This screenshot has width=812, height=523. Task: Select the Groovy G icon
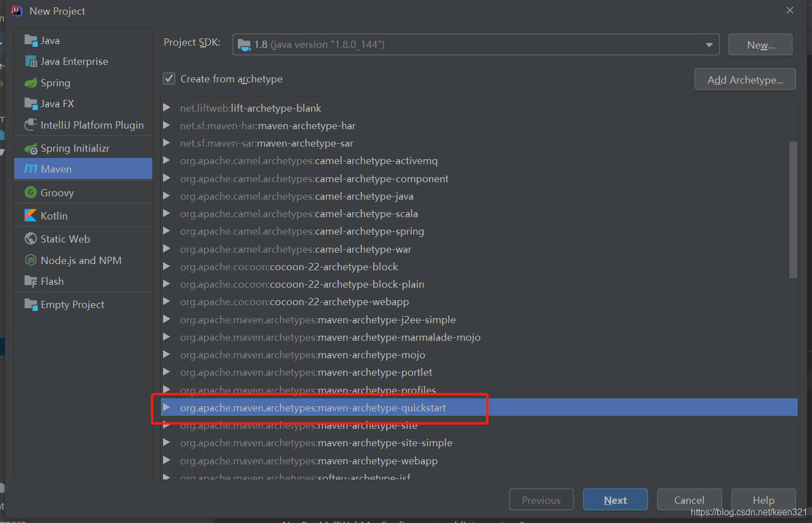click(30, 192)
